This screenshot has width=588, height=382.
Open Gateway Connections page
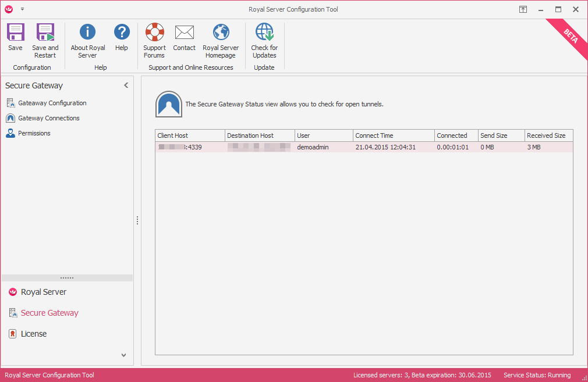click(42, 119)
